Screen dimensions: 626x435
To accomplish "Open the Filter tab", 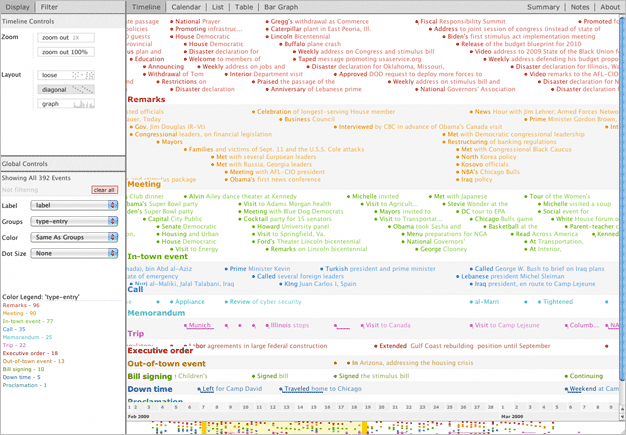I will coord(49,7).
